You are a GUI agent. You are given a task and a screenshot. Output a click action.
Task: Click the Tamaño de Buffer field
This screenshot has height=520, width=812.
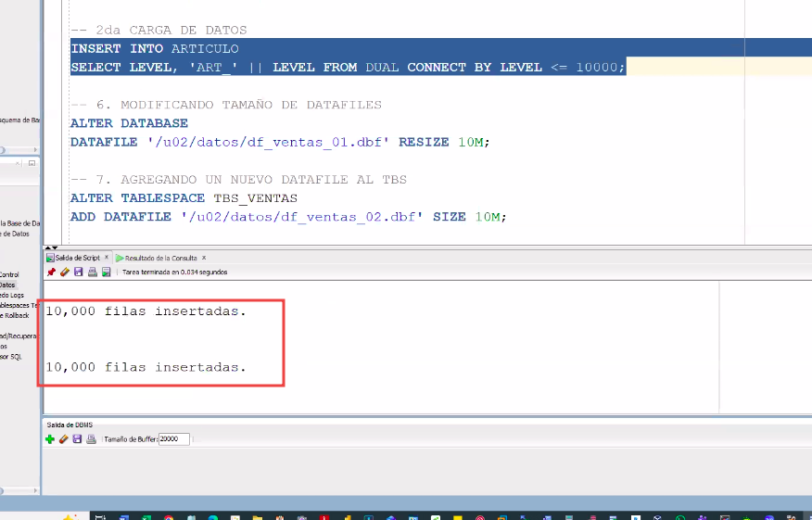pyautogui.click(x=174, y=439)
